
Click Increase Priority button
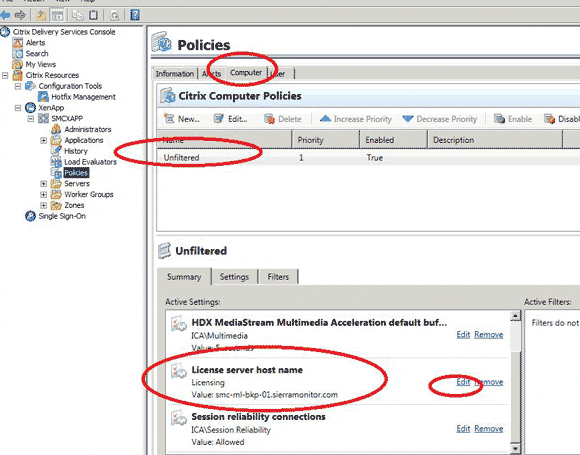[355, 119]
